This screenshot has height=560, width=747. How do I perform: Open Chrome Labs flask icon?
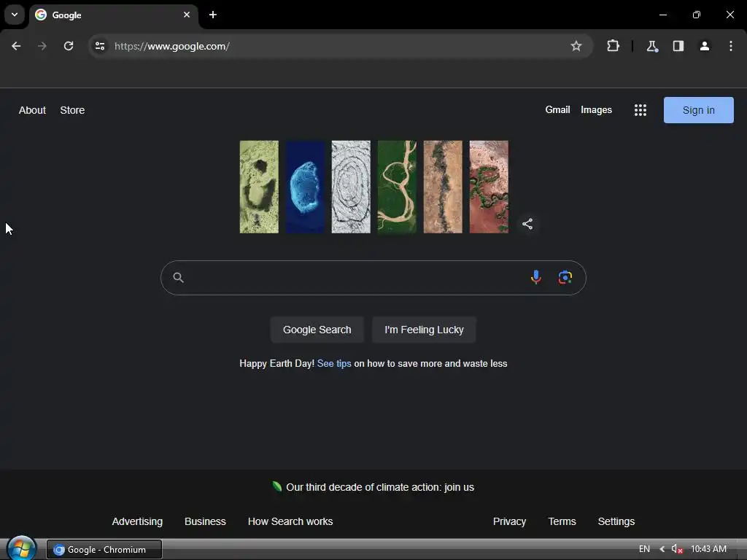[651, 46]
